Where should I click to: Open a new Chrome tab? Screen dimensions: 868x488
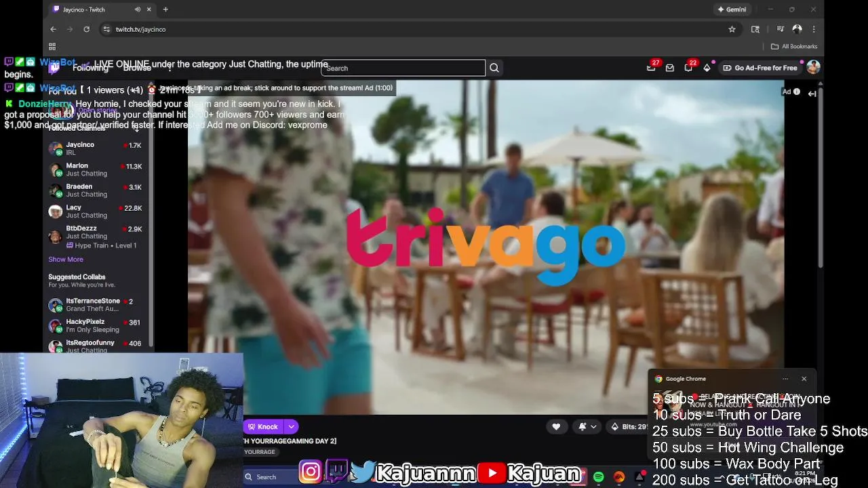pyautogui.click(x=165, y=9)
